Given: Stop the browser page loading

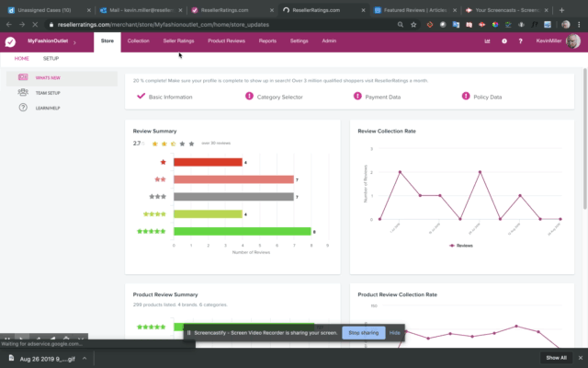Looking at the screenshot, I should [x=35, y=25].
